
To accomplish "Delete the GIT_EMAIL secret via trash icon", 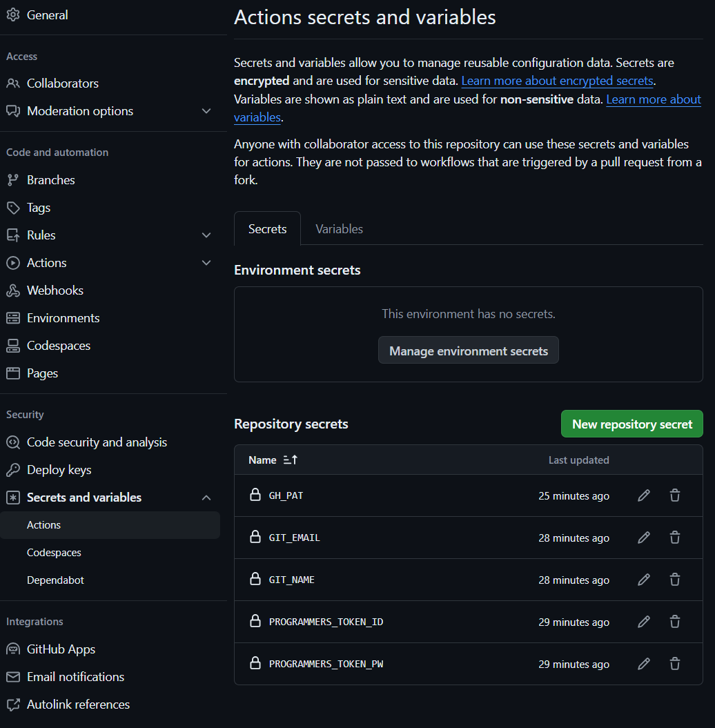I will (675, 538).
